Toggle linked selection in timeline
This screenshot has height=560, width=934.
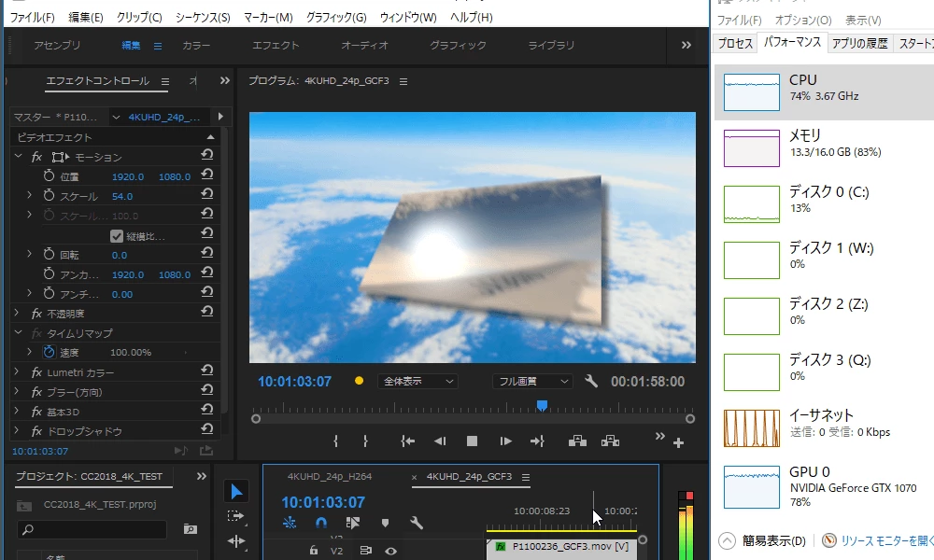coord(353,523)
